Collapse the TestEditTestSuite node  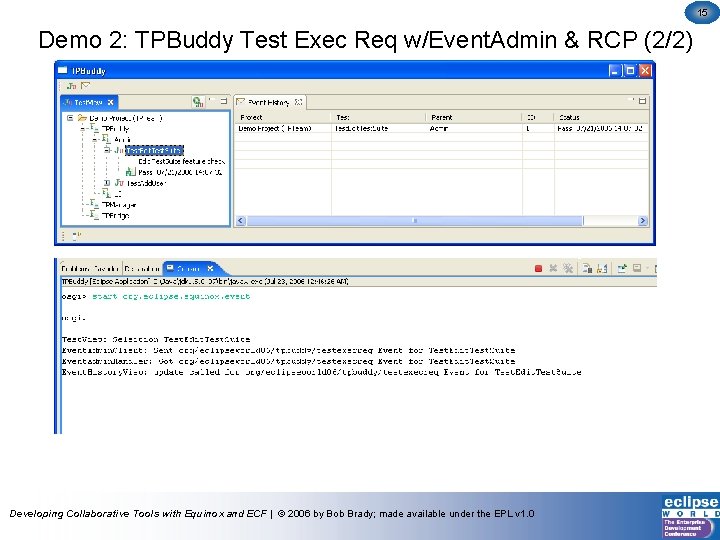tap(107, 150)
